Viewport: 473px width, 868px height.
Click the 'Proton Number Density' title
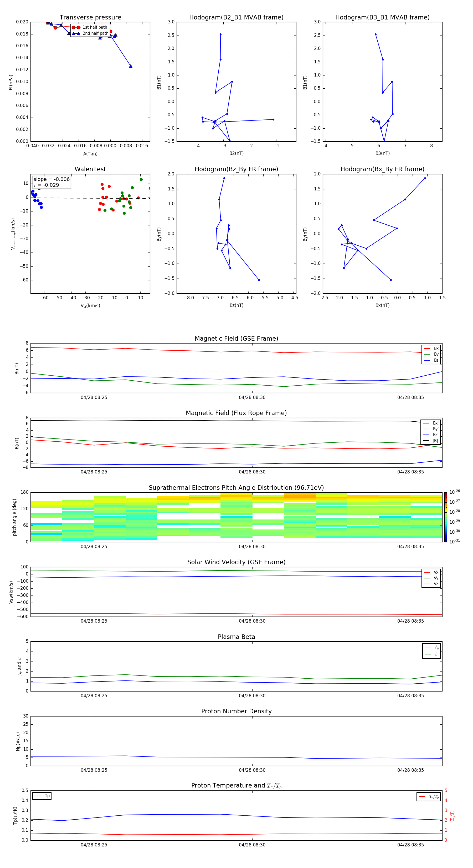point(236,711)
